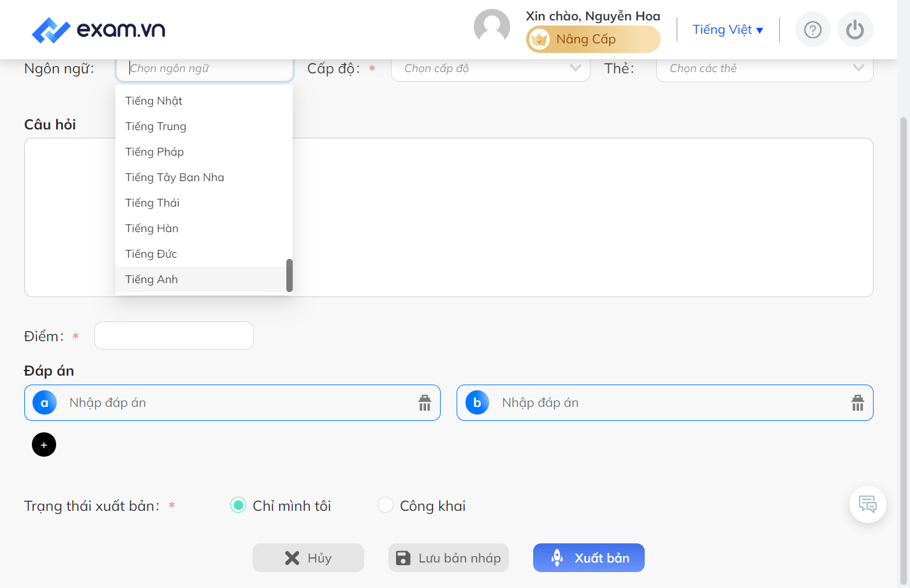
Task: Delete answer b with its trash icon
Action: [858, 403]
